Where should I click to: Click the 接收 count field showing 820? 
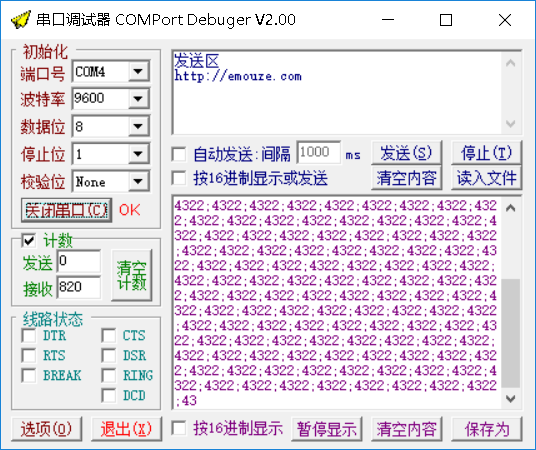pyautogui.click(x=79, y=287)
